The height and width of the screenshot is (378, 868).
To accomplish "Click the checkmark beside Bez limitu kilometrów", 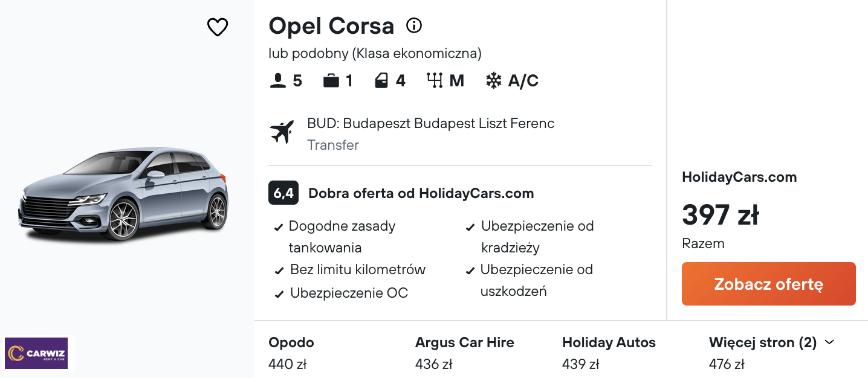I will [279, 271].
